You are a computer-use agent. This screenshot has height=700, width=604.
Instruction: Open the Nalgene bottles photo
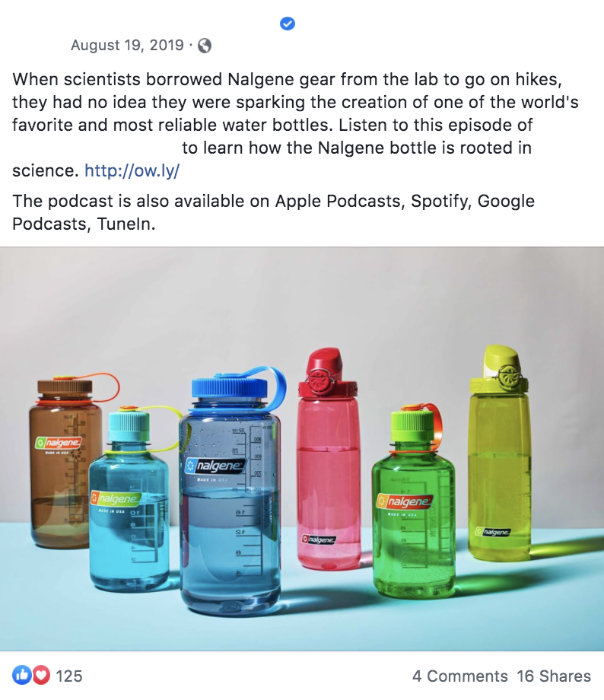pos(302,449)
